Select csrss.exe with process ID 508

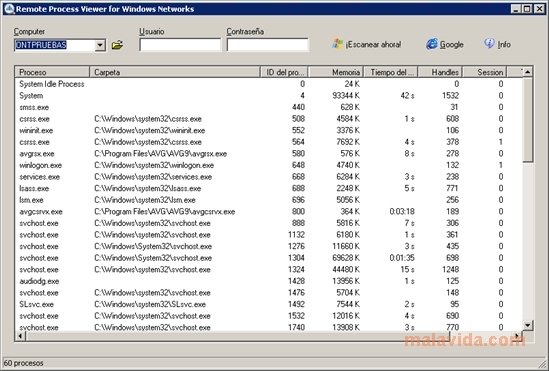tap(269, 119)
